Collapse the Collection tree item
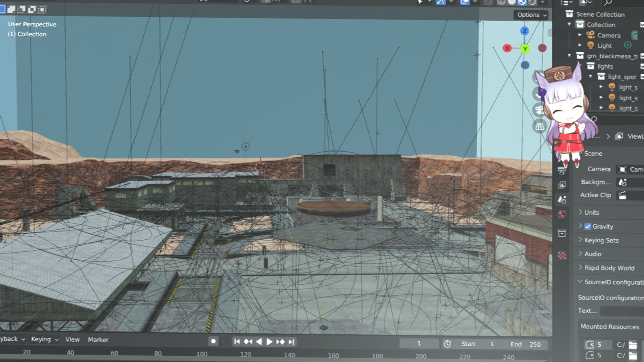The height and width of the screenshot is (362, 644). click(569, 24)
